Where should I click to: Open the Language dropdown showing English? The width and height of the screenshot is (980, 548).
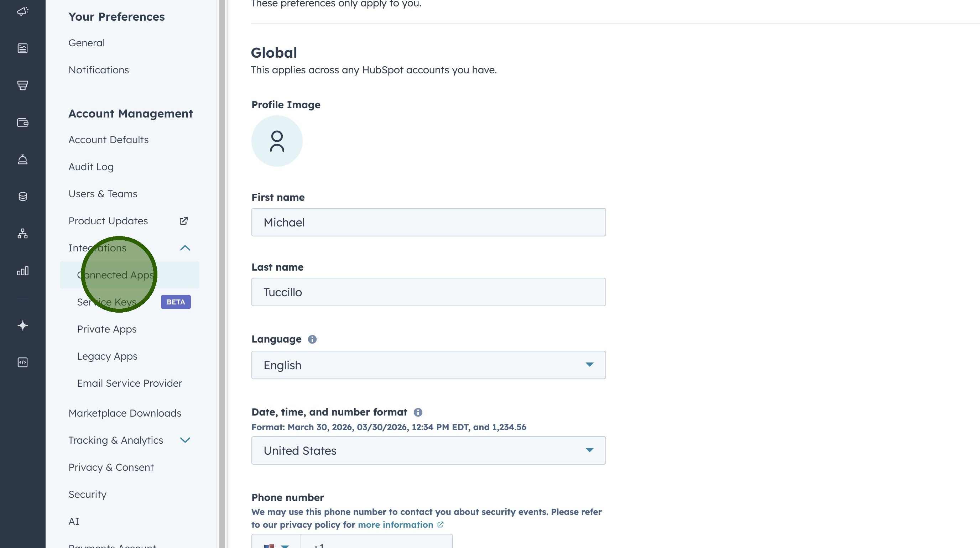(x=428, y=365)
